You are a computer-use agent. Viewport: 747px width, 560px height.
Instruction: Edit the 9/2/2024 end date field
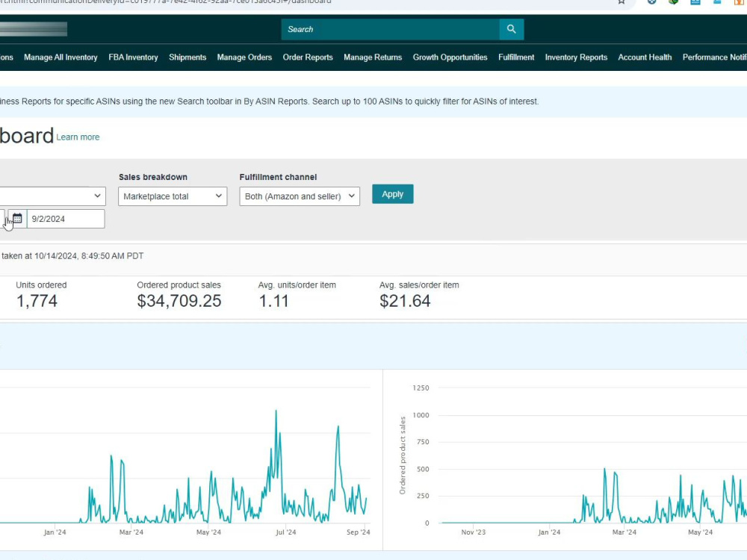pos(66,219)
